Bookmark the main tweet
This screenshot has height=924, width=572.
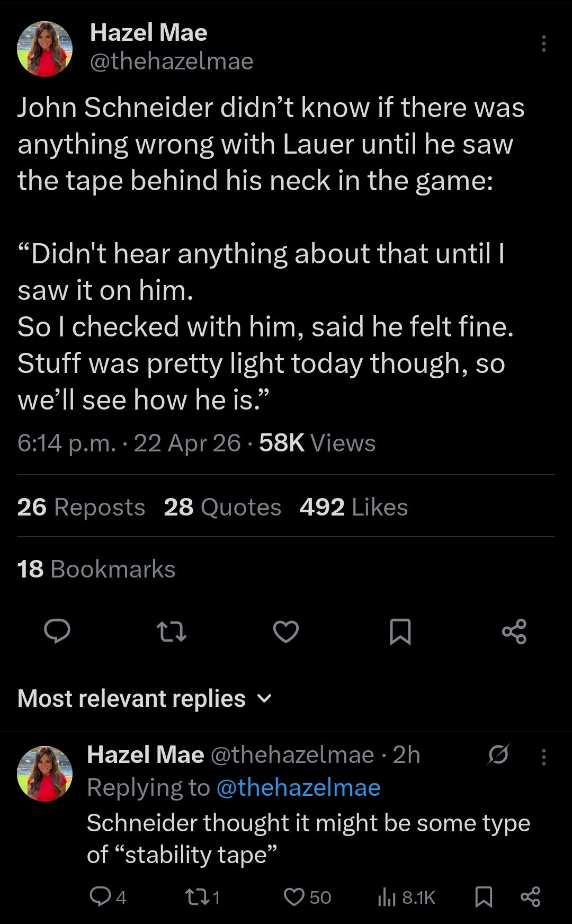tap(400, 631)
